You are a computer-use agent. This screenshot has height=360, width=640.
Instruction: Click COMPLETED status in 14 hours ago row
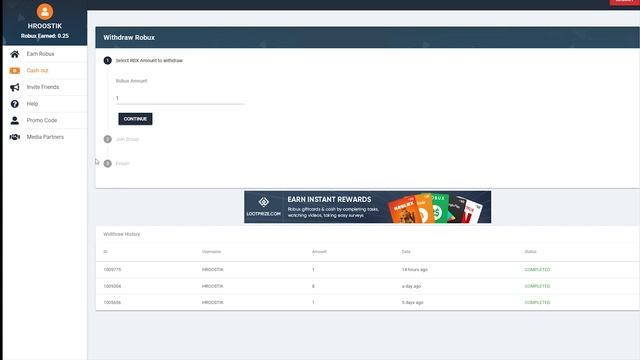click(537, 270)
